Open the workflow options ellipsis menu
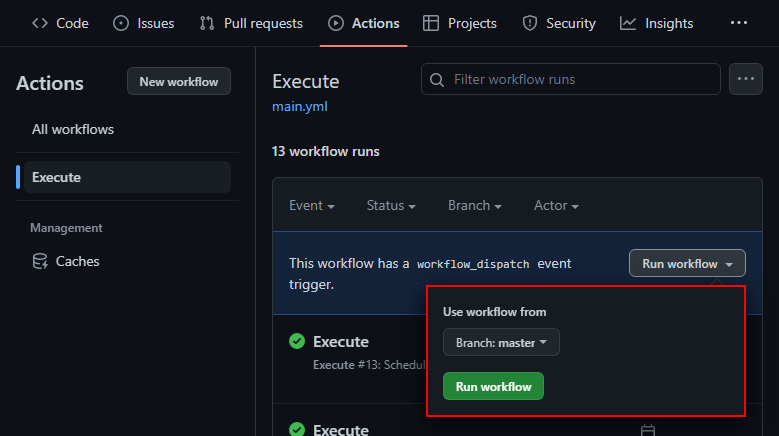 [746, 79]
